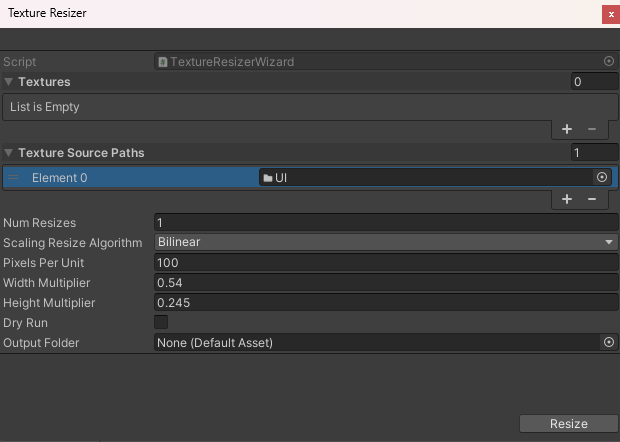
Task: Edit the Texture Source Paths size field
Action: [594, 153]
